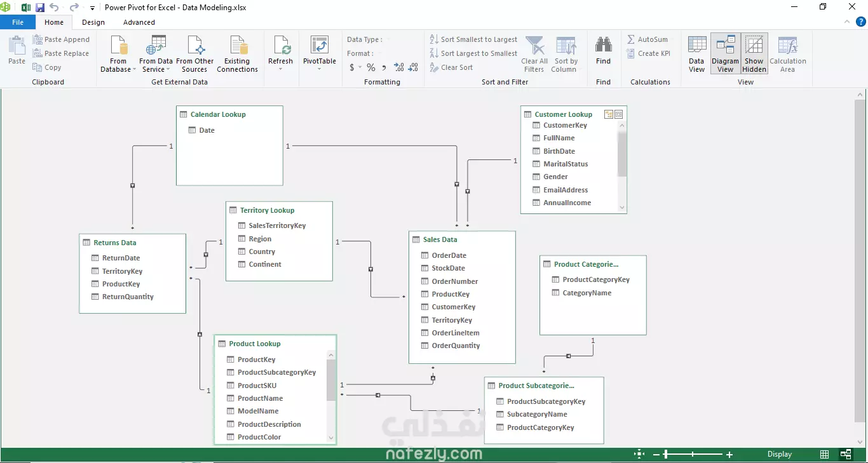Switch to Design tab
This screenshot has width=868, height=463.
point(93,22)
